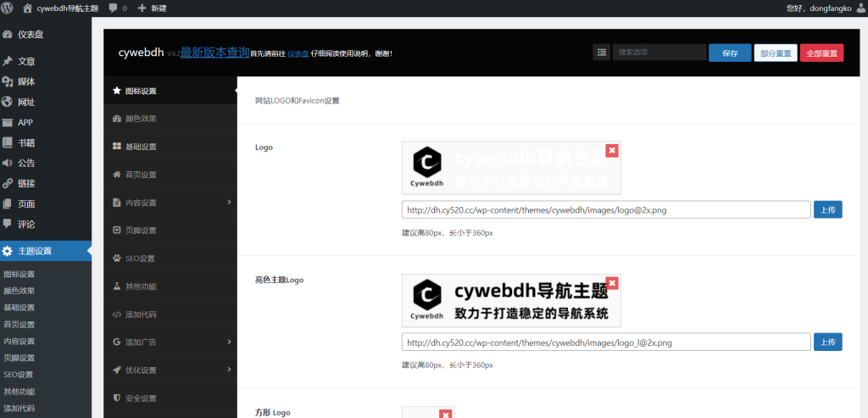The height and width of the screenshot is (418, 868).
Task: Click the 评论 comment icon in sidebar
Action: click(x=7, y=224)
